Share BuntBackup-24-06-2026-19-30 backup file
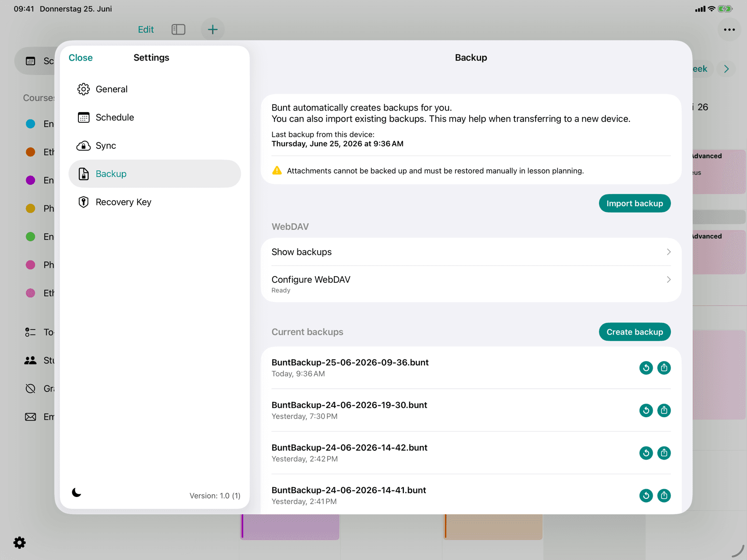The image size is (747, 560). 664,410
